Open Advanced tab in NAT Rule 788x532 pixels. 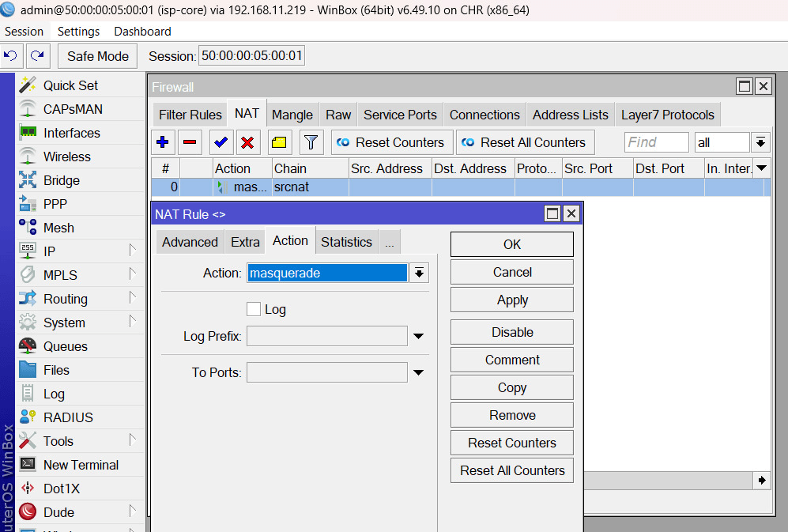click(190, 242)
